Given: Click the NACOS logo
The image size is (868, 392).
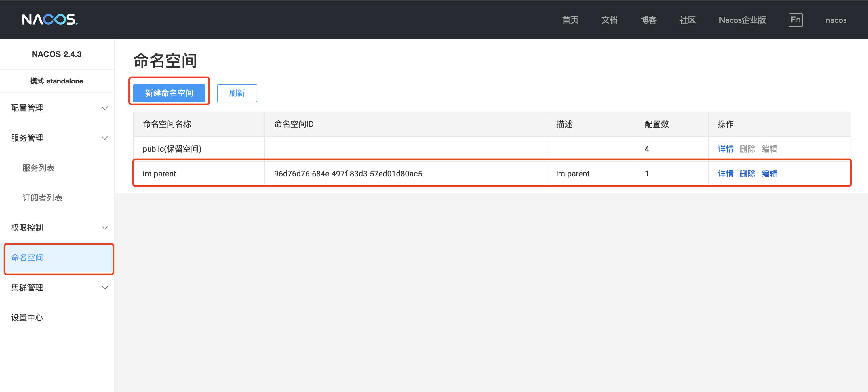Looking at the screenshot, I should point(50,20).
